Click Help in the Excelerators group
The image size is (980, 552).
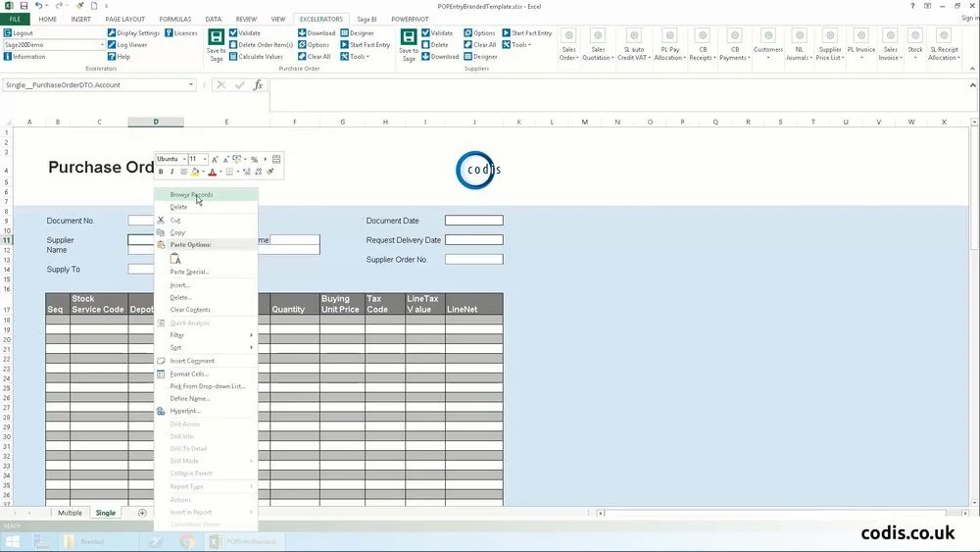pos(119,56)
